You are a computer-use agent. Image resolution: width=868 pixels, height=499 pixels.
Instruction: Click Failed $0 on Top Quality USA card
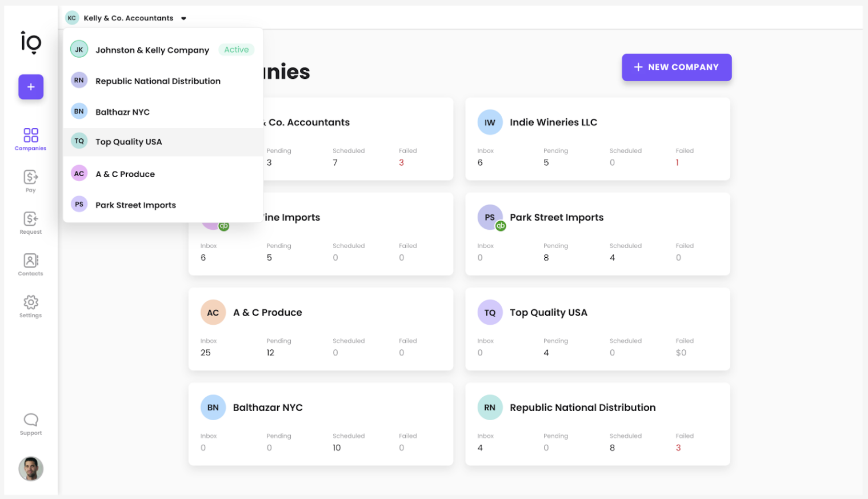point(681,353)
